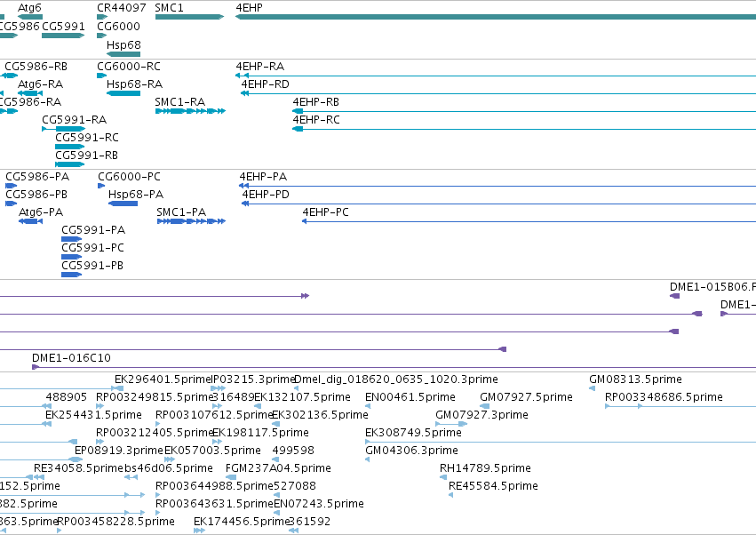Image resolution: width=756 pixels, height=535 pixels.
Task: Select transcript label CG5991-RA
Action: [75, 120]
